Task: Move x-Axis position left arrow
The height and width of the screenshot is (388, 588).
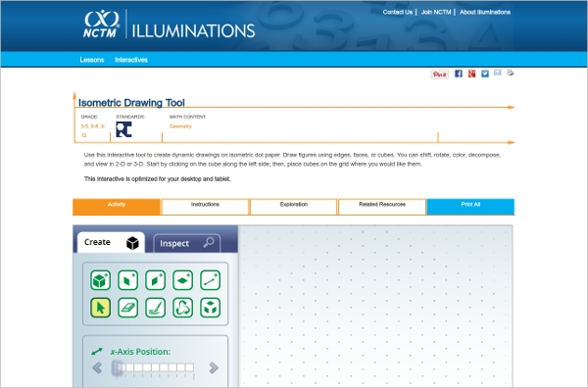Action: click(x=97, y=367)
